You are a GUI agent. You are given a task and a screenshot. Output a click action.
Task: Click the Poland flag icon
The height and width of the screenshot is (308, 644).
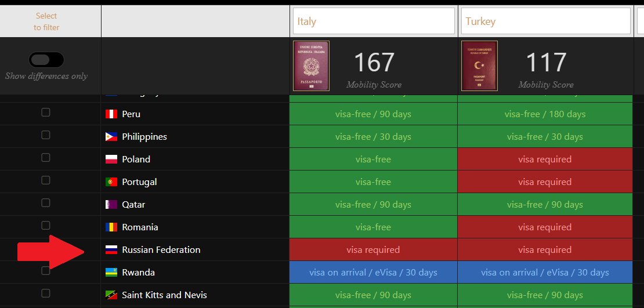[111, 160]
